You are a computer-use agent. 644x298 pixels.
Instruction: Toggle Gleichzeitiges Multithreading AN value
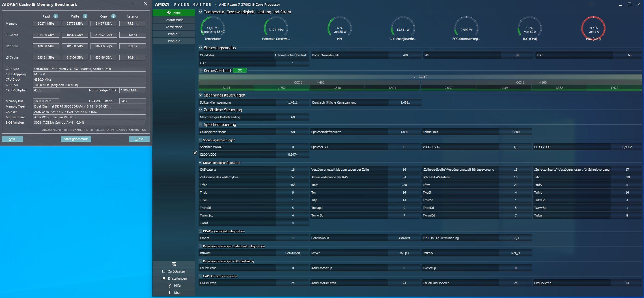tap(293, 117)
